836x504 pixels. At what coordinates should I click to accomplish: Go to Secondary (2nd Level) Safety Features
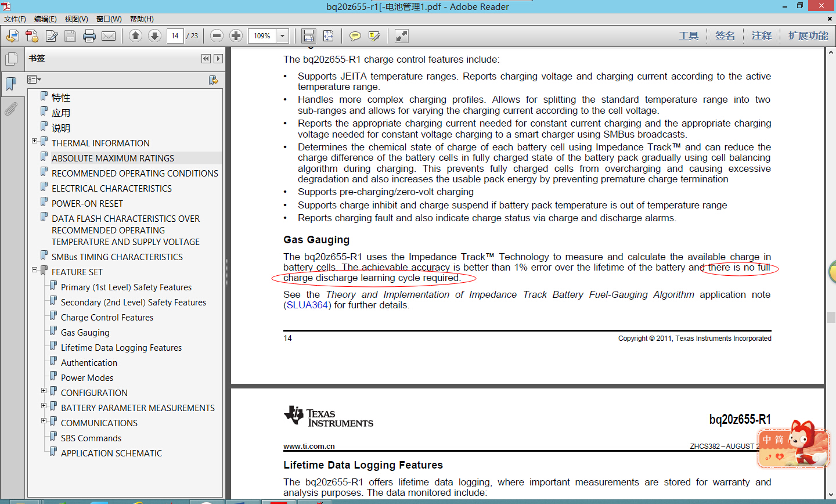134,302
